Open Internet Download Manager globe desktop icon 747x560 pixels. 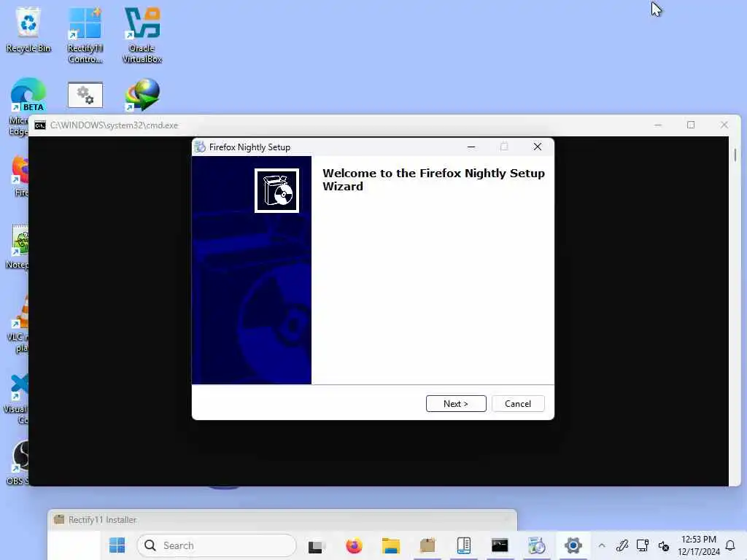tap(142, 95)
